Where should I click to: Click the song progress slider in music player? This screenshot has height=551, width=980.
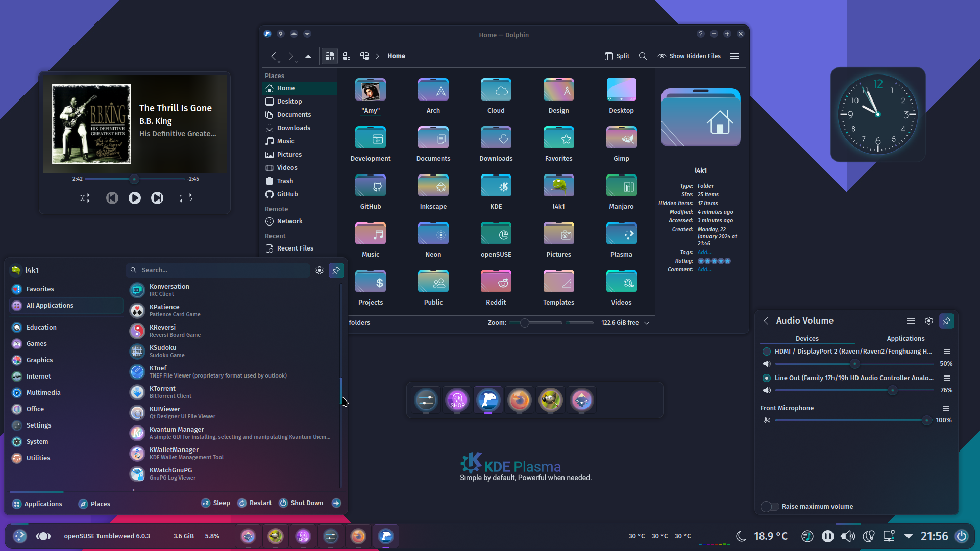click(135, 179)
